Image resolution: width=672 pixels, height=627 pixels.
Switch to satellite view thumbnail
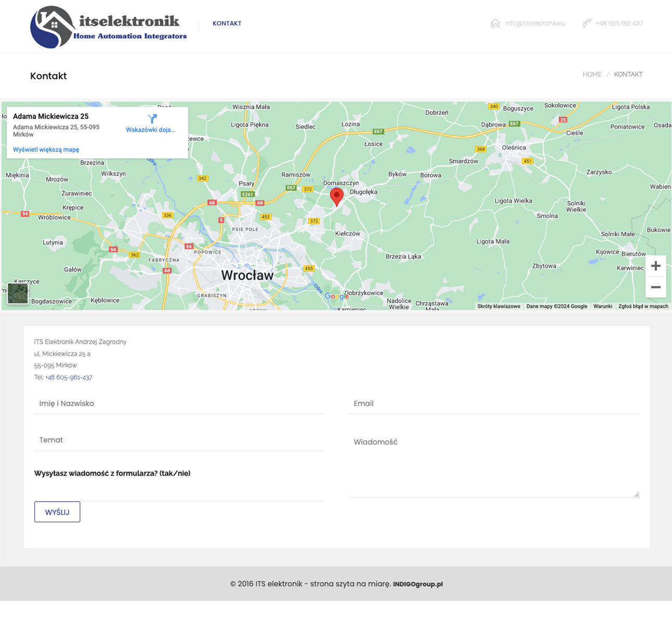point(18,294)
